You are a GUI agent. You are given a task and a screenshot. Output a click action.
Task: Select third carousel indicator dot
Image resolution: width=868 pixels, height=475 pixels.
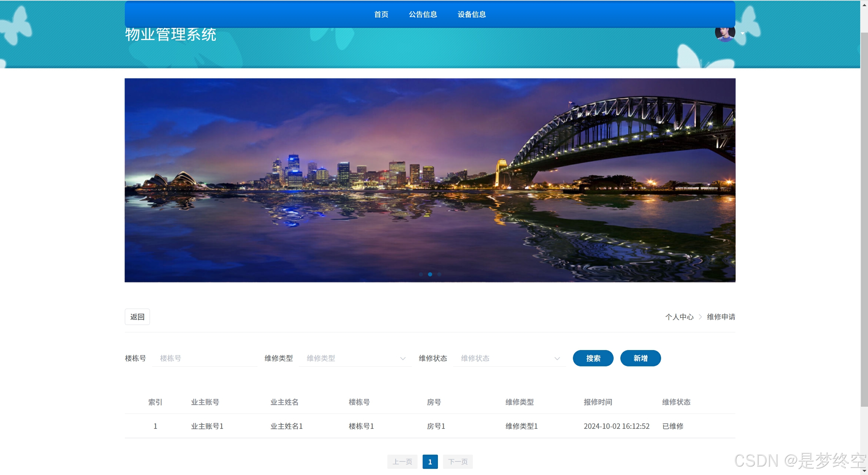439,274
